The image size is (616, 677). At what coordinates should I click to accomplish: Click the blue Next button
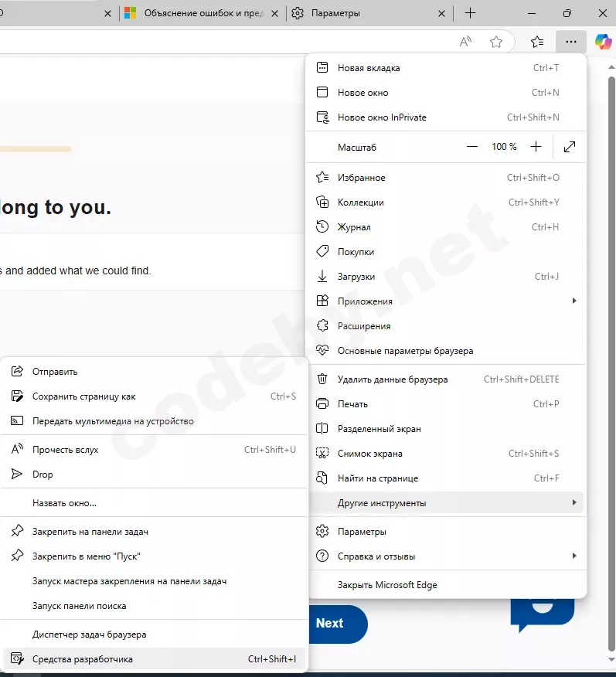tap(338, 624)
